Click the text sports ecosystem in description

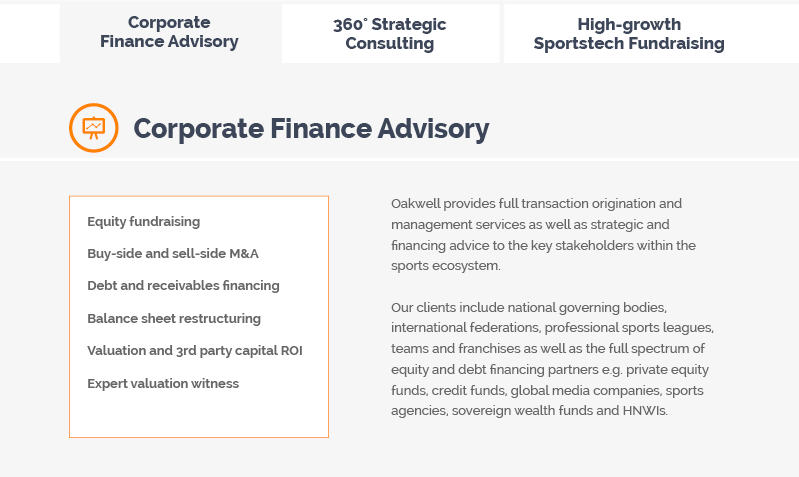(445, 266)
